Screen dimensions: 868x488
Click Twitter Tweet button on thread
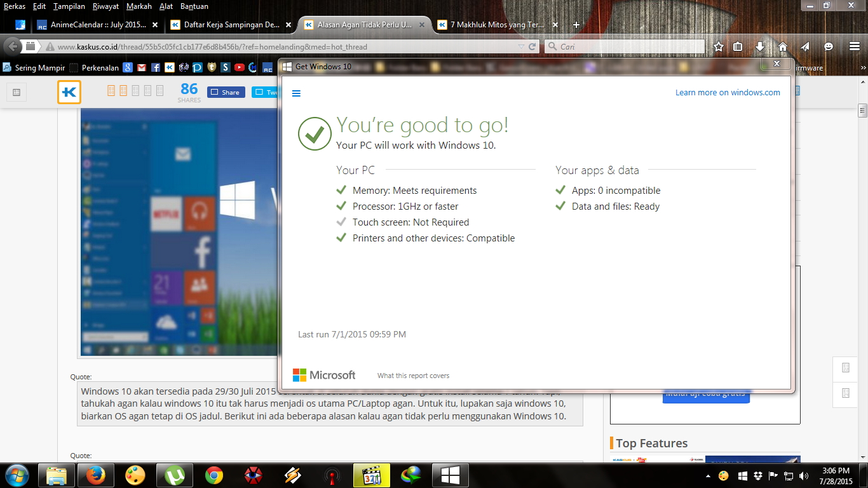(x=266, y=92)
